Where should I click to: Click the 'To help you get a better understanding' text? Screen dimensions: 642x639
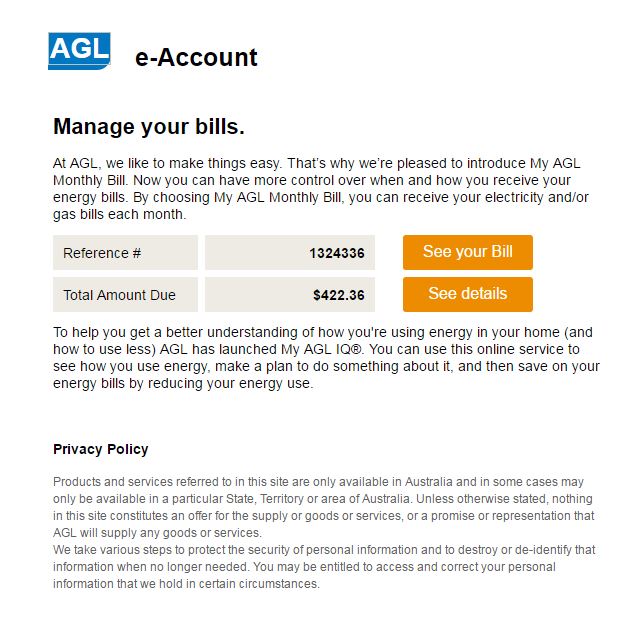click(x=200, y=332)
